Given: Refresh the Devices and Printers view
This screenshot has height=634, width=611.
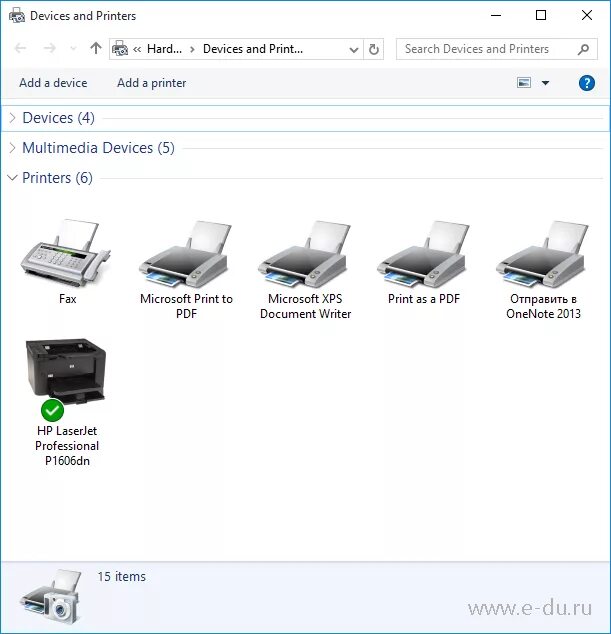Looking at the screenshot, I should click(374, 49).
